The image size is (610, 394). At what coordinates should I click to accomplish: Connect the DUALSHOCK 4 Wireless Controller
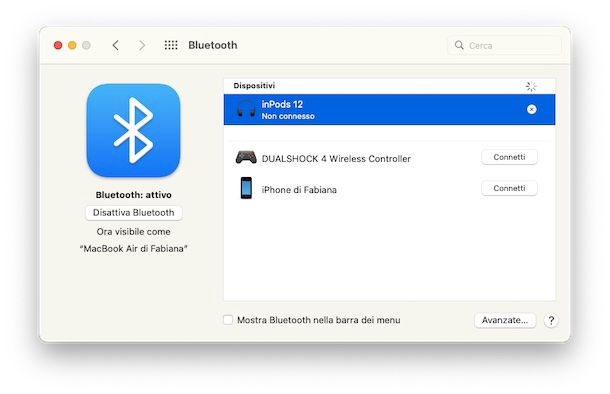pos(509,157)
